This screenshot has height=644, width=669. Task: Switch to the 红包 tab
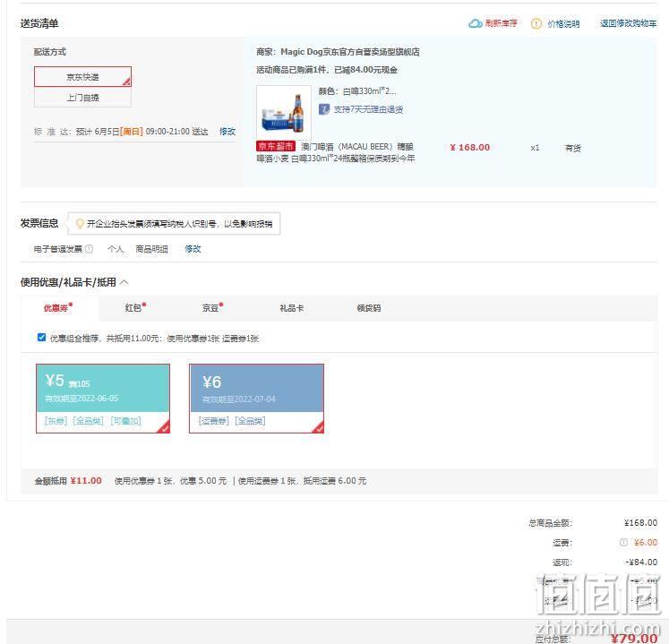(135, 308)
